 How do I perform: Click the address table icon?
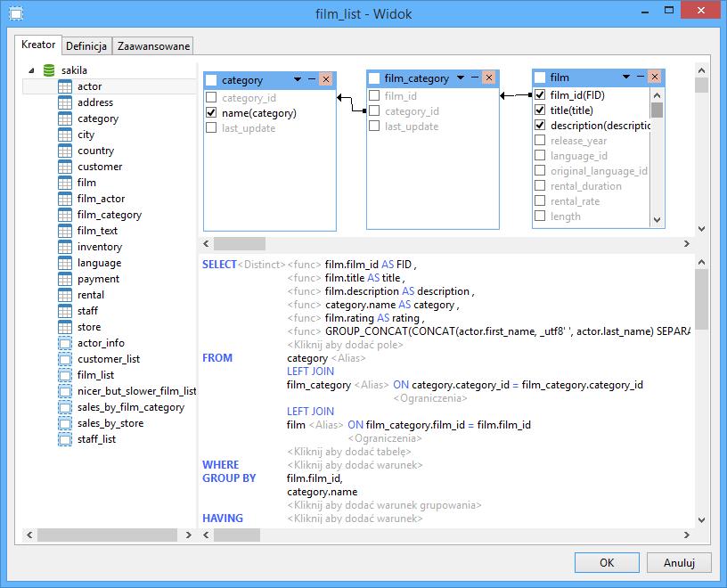tap(65, 102)
